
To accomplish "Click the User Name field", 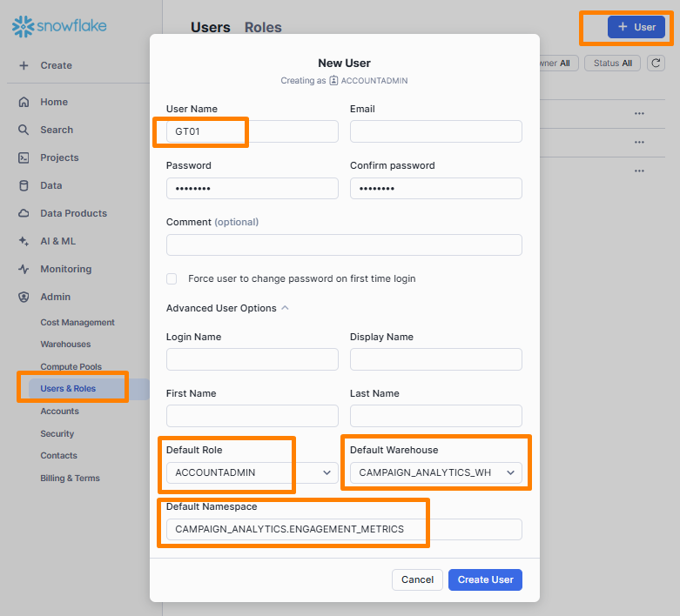I will pyautogui.click(x=252, y=131).
